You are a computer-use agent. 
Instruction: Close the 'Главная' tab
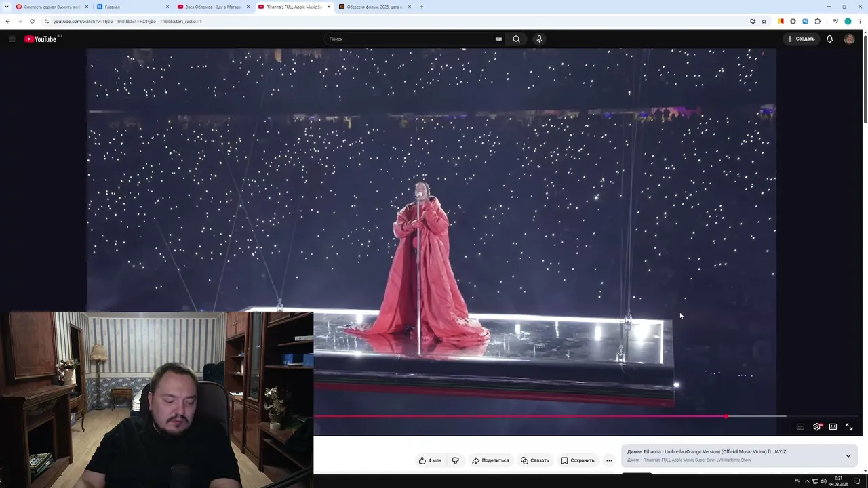[167, 7]
